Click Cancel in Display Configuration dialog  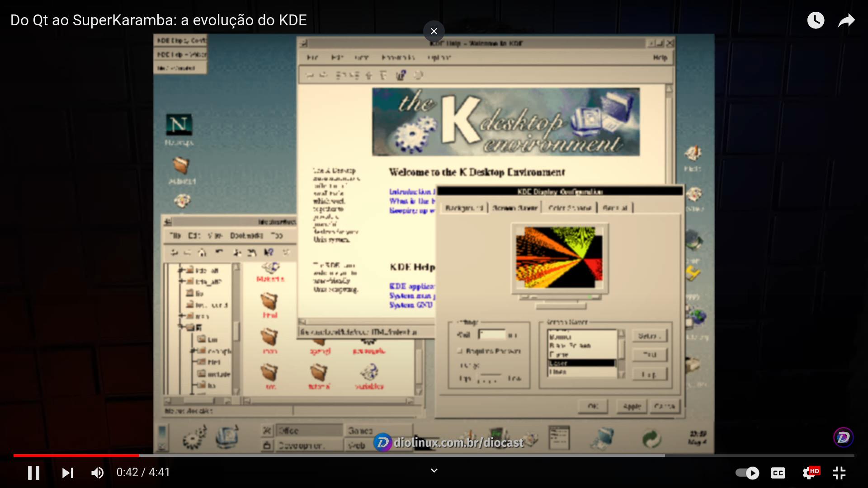(664, 406)
